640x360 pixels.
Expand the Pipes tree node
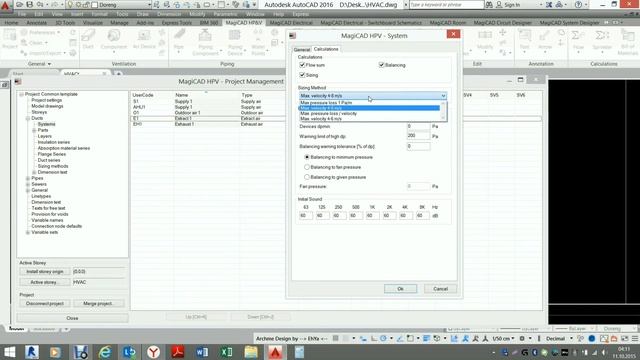click(x=28, y=178)
